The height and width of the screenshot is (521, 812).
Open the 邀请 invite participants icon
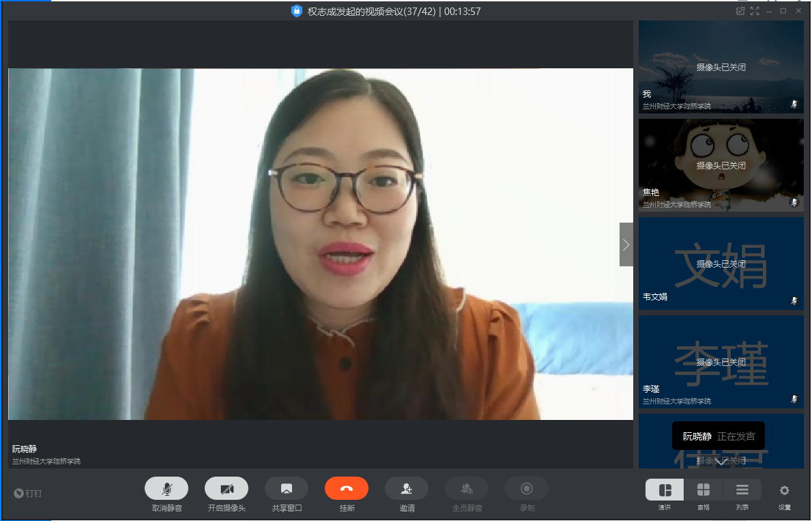407,488
